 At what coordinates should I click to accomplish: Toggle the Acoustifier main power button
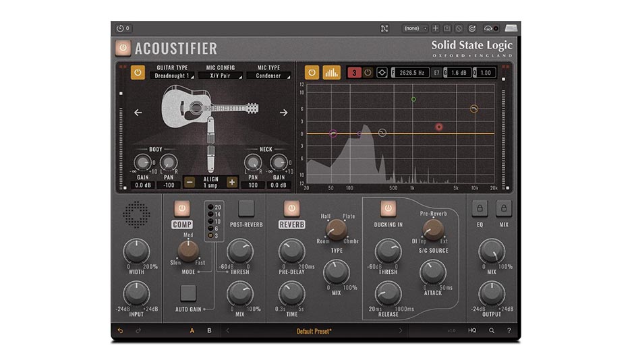click(x=123, y=48)
